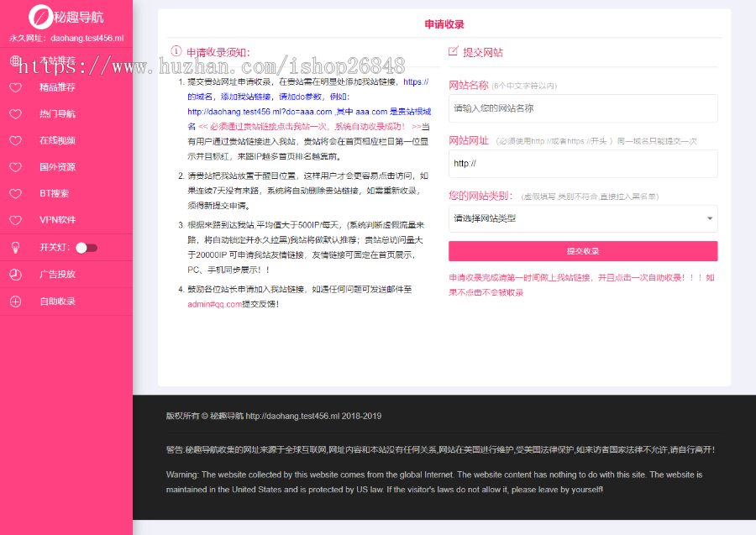Viewport: 756px width, 535px height.
Task: Open VPN软件 in the sidebar
Action: tap(57, 220)
